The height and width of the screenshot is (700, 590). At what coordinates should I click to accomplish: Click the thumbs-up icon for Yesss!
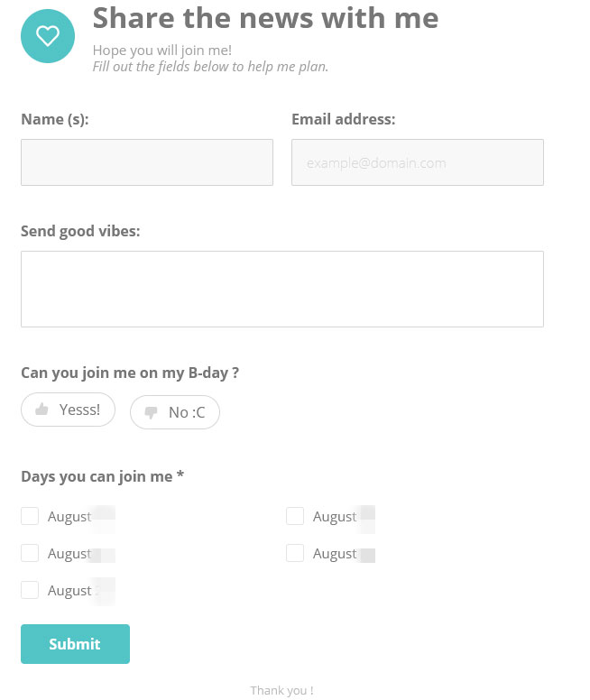point(41,410)
